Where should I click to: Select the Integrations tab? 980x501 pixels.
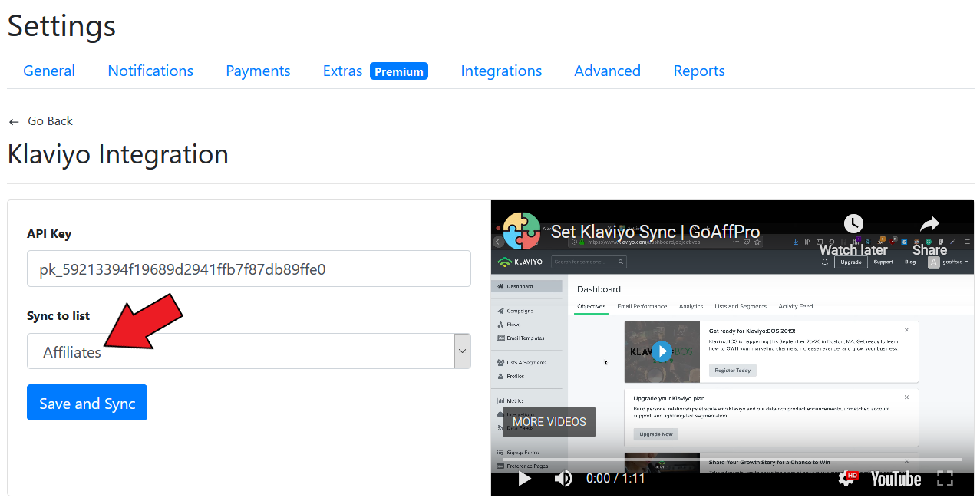(x=501, y=71)
